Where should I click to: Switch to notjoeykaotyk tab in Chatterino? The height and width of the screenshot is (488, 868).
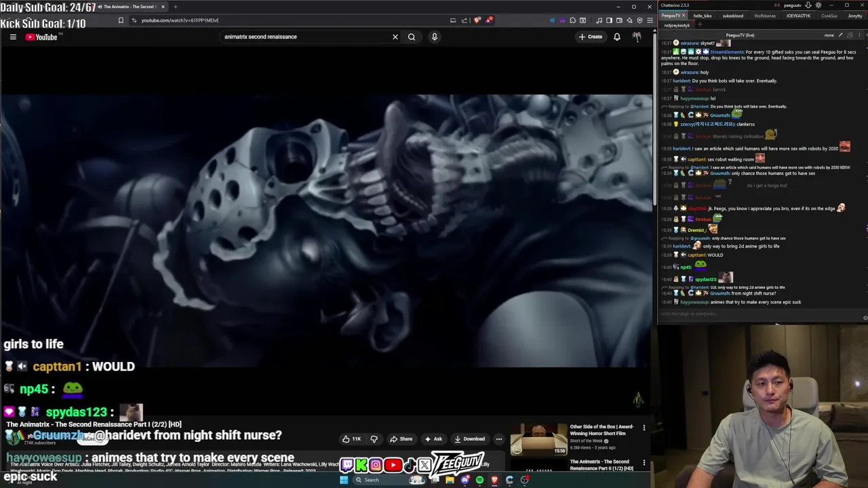[x=677, y=25]
